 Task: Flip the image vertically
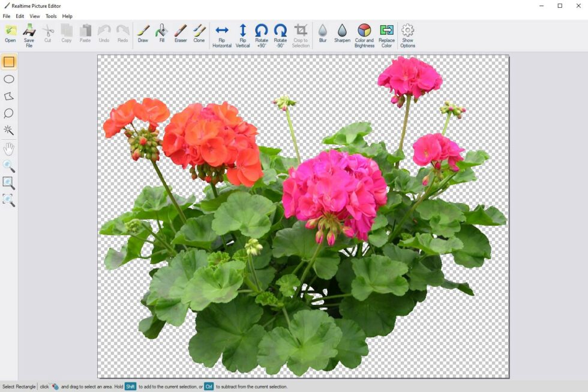(242, 34)
